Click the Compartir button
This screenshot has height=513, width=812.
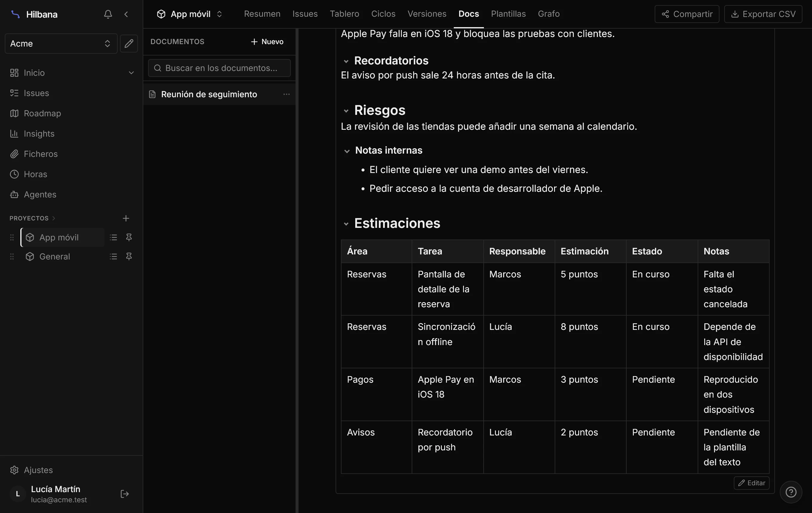tap(687, 14)
